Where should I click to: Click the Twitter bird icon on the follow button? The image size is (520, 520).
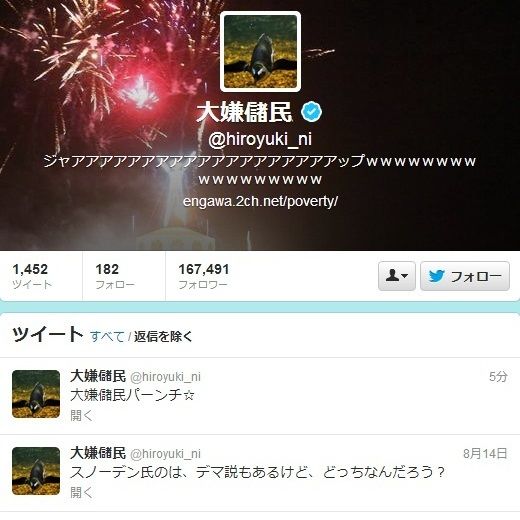437,276
